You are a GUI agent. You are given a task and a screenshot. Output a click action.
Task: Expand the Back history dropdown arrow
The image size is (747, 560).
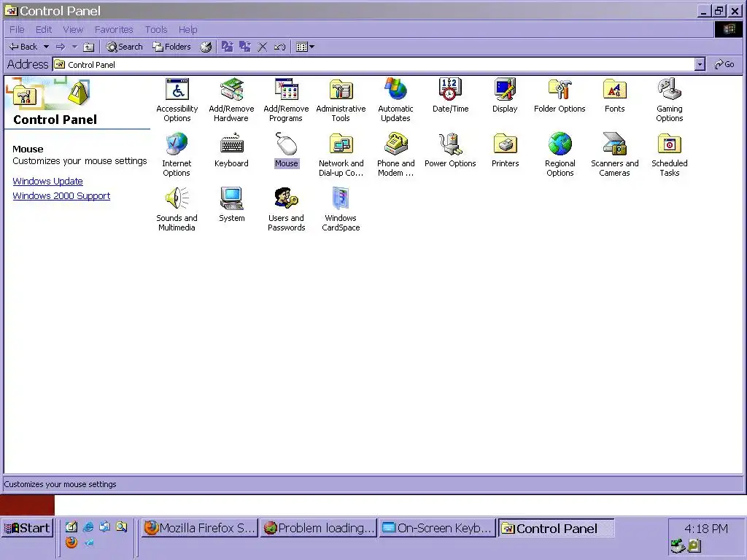(x=46, y=47)
